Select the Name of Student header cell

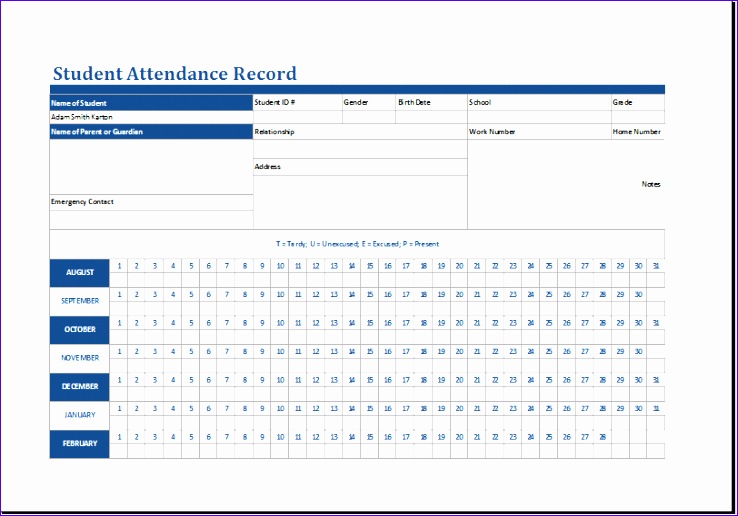coord(151,103)
